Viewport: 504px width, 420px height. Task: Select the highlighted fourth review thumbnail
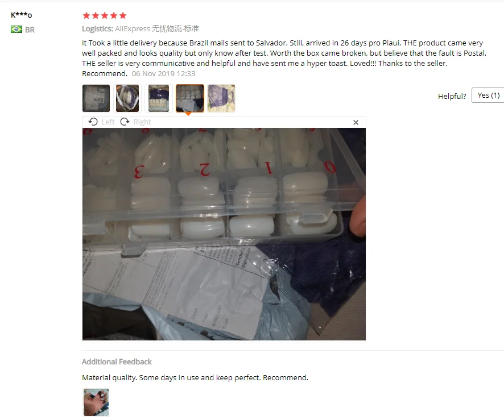(189, 98)
